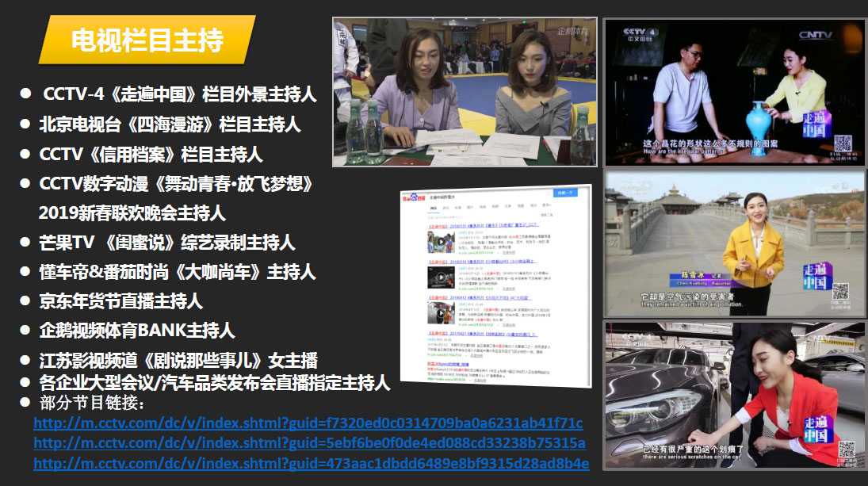This screenshot has height=486, width=868.
Task: Open the CCTV-4 blue vase screenshot
Action: [x=735, y=93]
